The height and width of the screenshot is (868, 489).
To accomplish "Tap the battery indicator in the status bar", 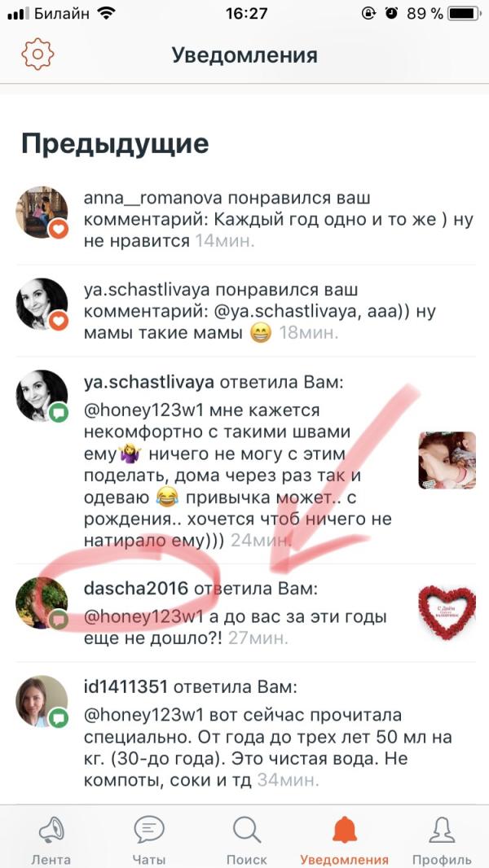I will 464,14.
